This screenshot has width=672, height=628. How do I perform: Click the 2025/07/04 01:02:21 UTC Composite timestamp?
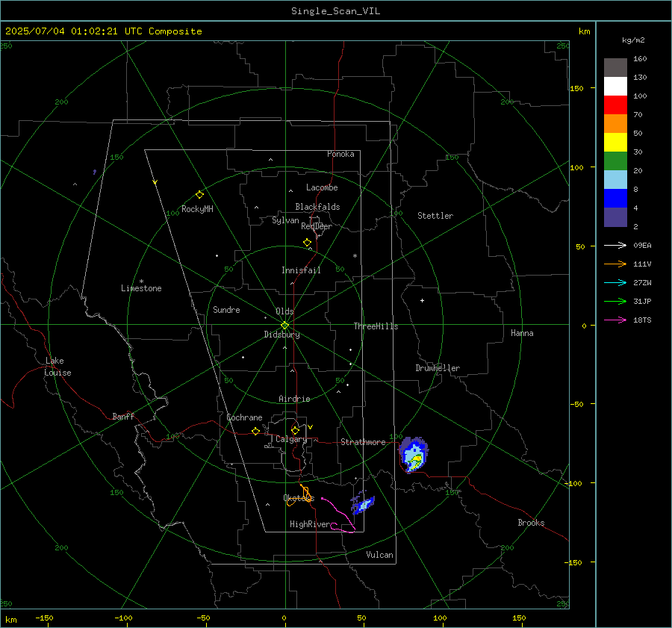point(103,31)
